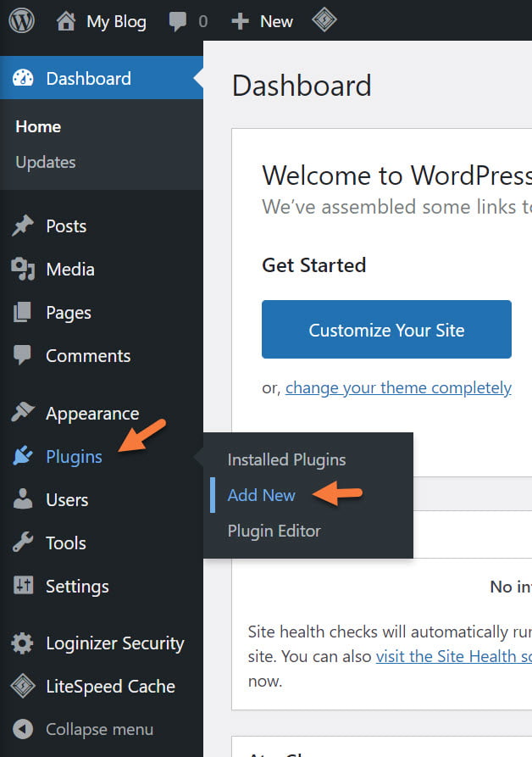Click the Loginizer Security gear icon
The image size is (532, 757).
[x=23, y=643]
